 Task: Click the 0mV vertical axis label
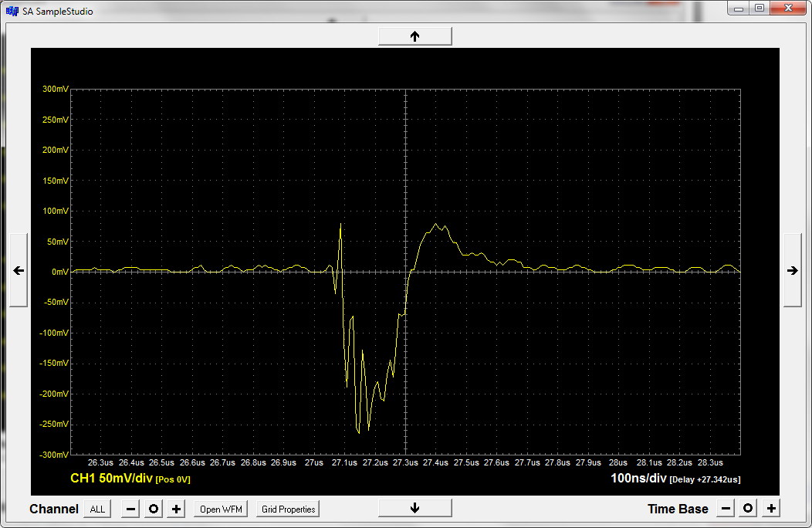pyautogui.click(x=59, y=272)
